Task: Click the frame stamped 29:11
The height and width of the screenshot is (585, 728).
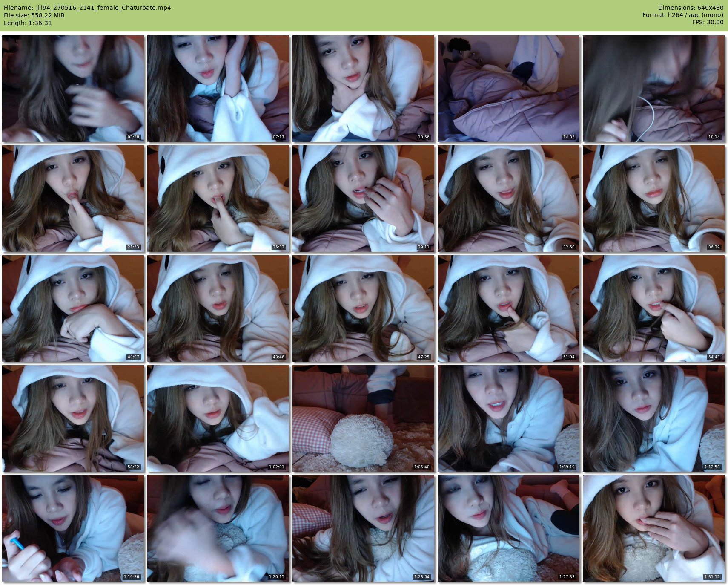Action: 364,199
